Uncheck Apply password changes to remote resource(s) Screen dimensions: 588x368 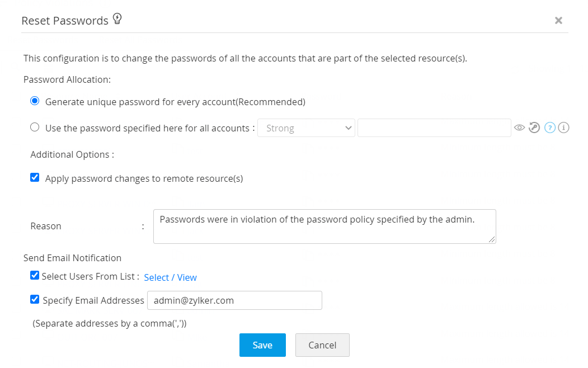[x=35, y=178]
